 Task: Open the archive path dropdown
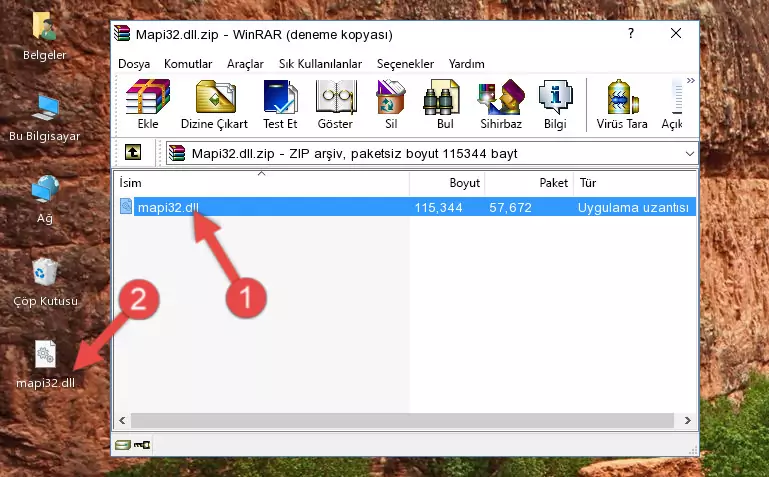[689, 154]
